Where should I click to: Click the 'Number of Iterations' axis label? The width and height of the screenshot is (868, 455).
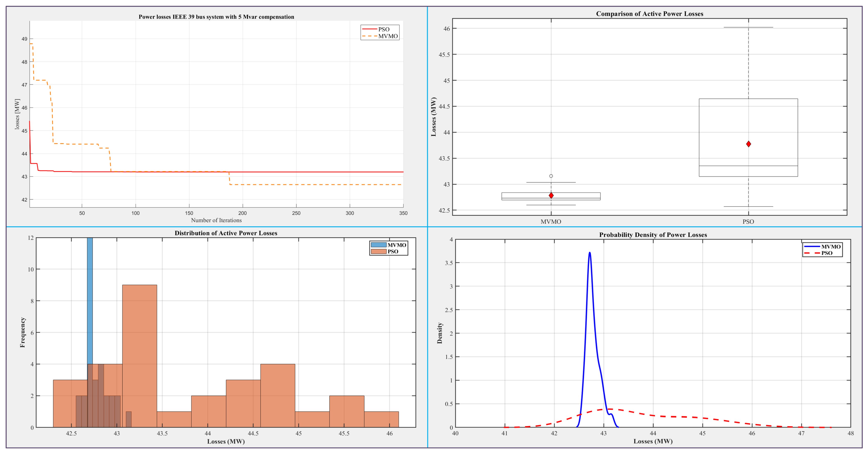(x=216, y=220)
